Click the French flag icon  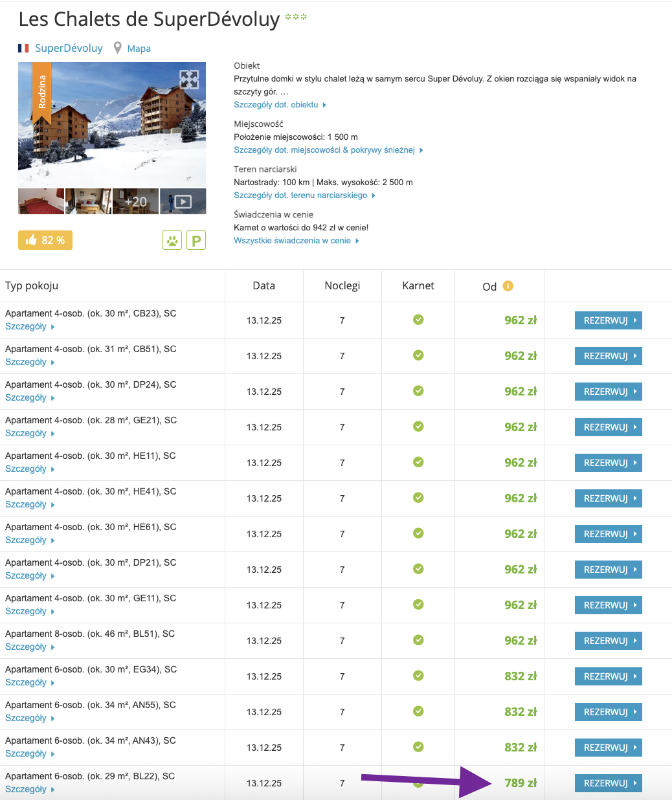click(23, 48)
